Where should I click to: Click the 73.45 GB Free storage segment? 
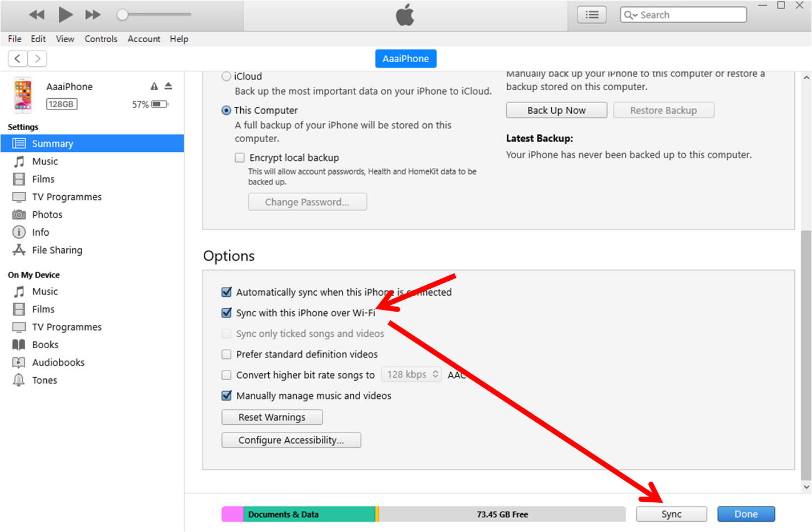point(503,514)
